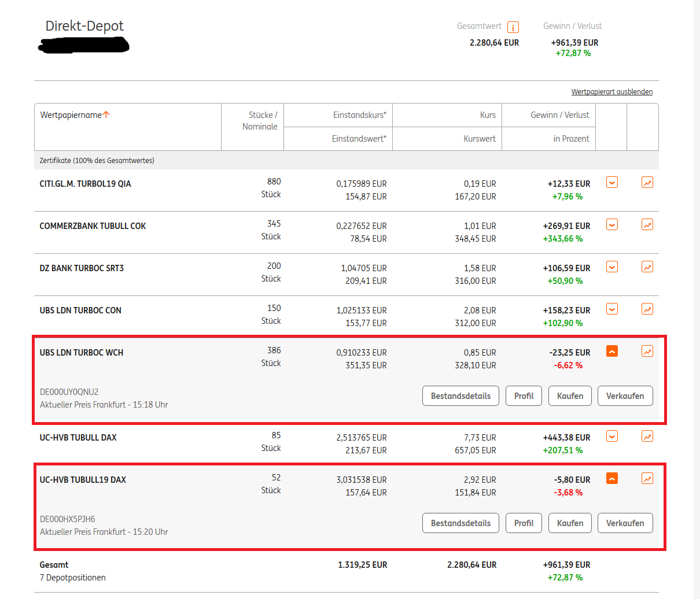The width and height of the screenshot is (700, 599).
Task: Click the +343,66 % gain value
Action: (563, 239)
